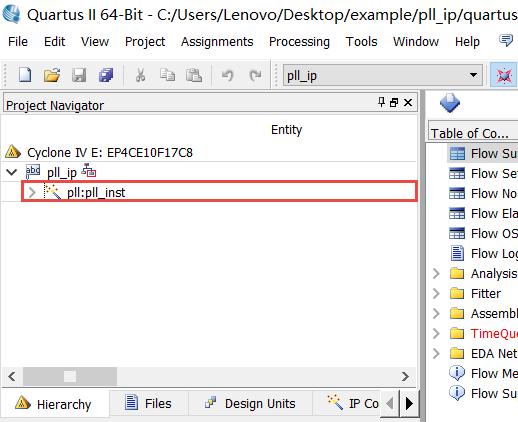This screenshot has height=422, width=518.
Task: Click the horizontal scrollbar right arrow
Action: (x=405, y=376)
